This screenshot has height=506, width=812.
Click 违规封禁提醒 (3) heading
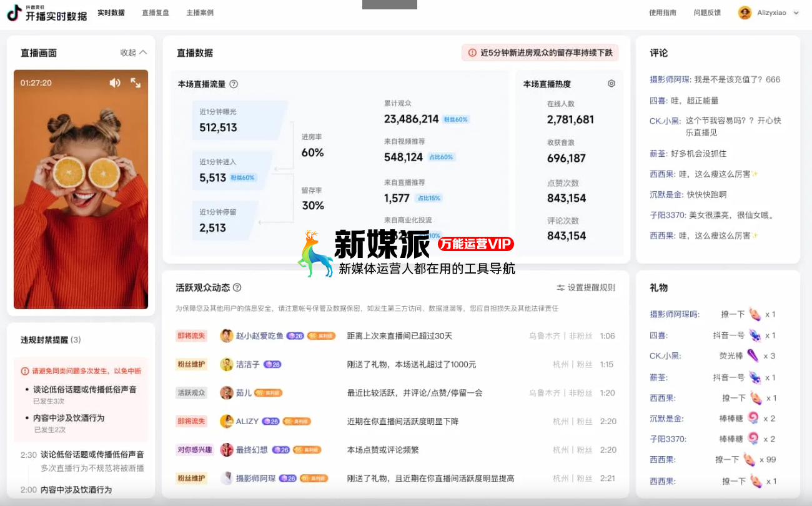pos(51,340)
